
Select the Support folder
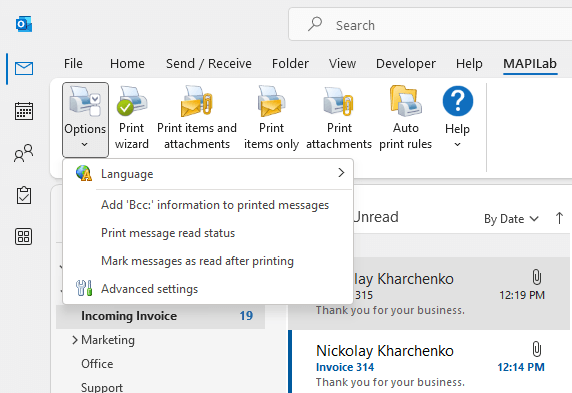[102, 387]
